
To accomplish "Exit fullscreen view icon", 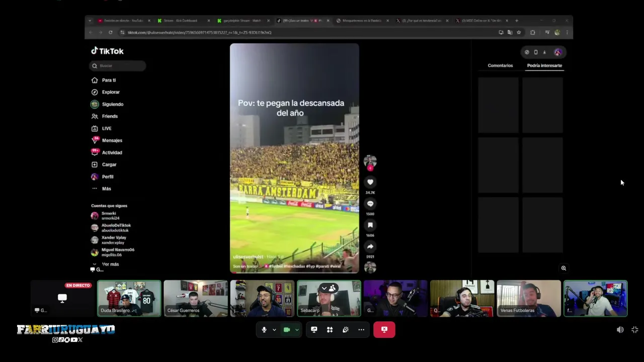I will coord(635,330).
